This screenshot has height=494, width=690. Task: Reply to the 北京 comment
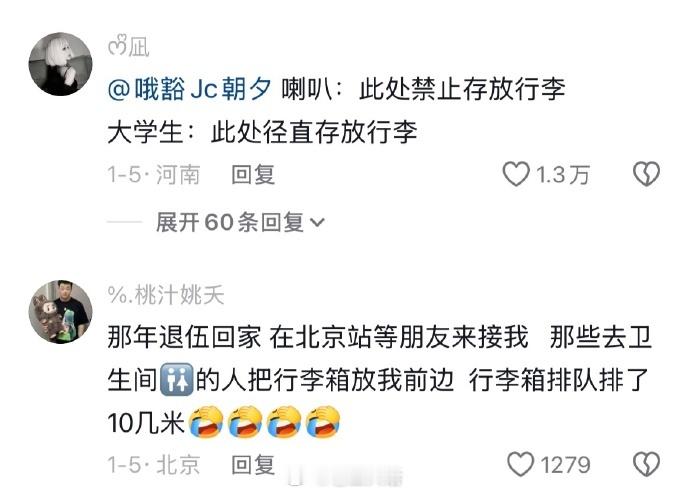pyautogui.click(x=253, y=465)
